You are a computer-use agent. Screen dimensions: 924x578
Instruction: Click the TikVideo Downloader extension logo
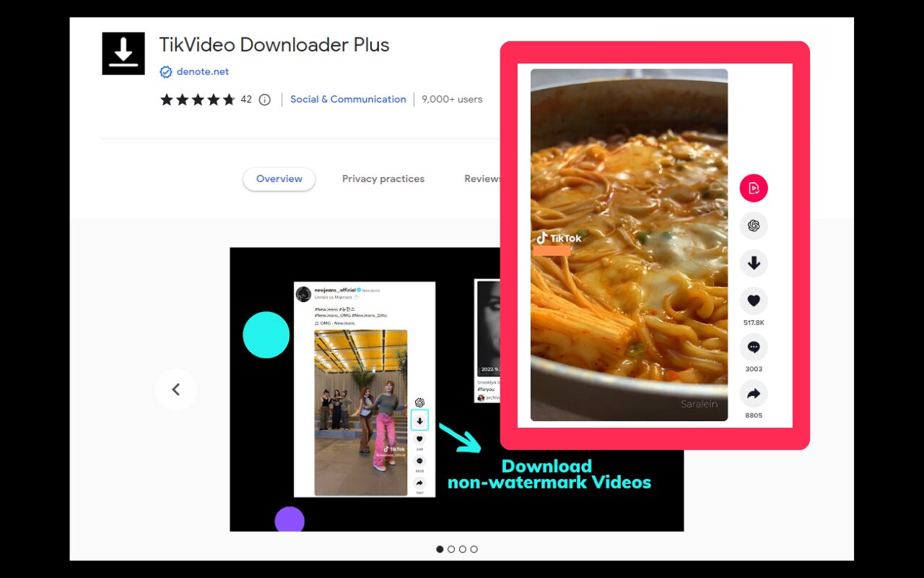click(x=123, y=53)
